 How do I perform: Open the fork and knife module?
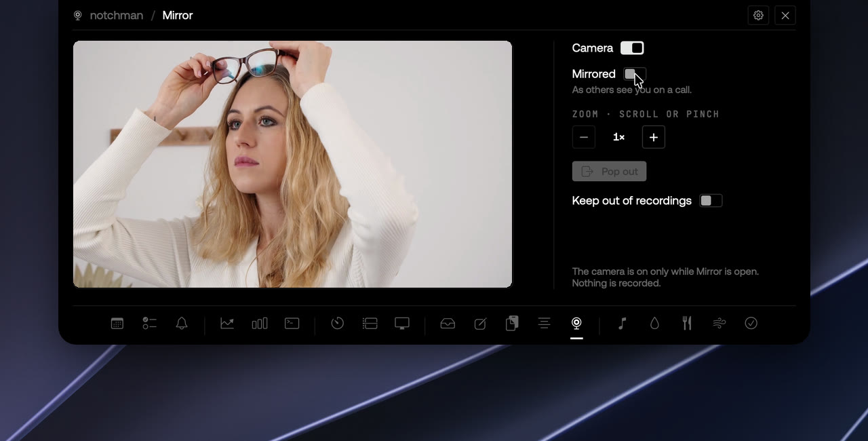tap(687, 324)
